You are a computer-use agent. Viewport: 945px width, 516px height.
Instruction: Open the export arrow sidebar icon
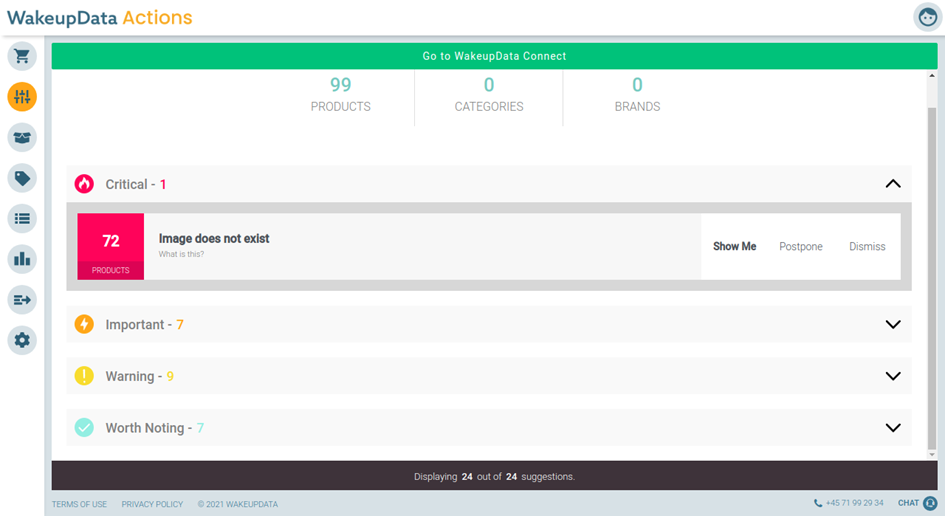coord(22,300)
